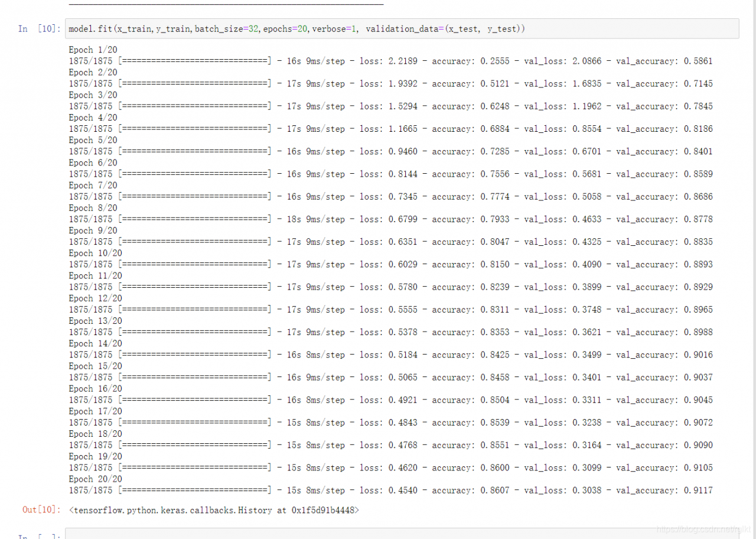Viewport: 756px width, 539px height.
Task: Click val_accuracy value 0.9090
Action: pyautogui.click(x=698, y=445)
